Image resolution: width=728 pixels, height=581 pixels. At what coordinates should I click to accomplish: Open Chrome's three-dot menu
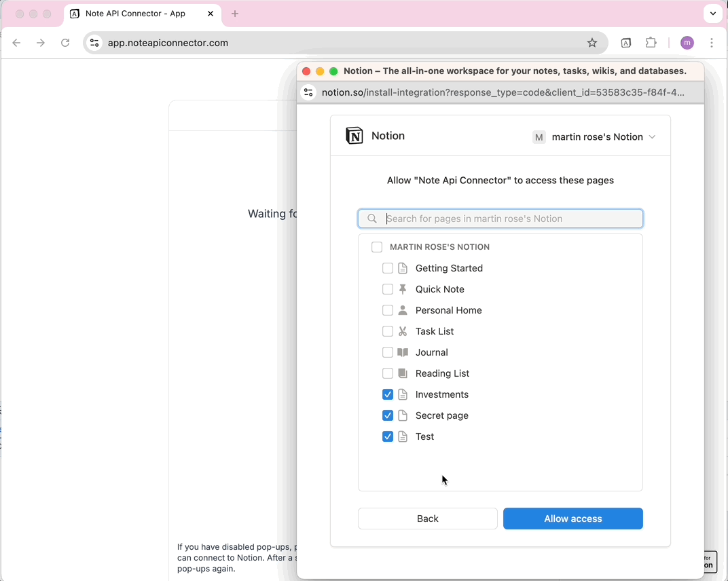click(712, 42)
